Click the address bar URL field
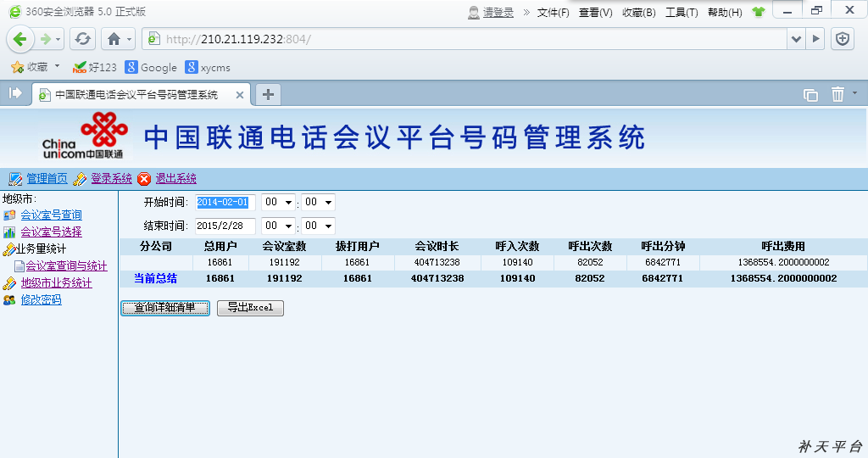868x458 pixels. click(464, 39)
